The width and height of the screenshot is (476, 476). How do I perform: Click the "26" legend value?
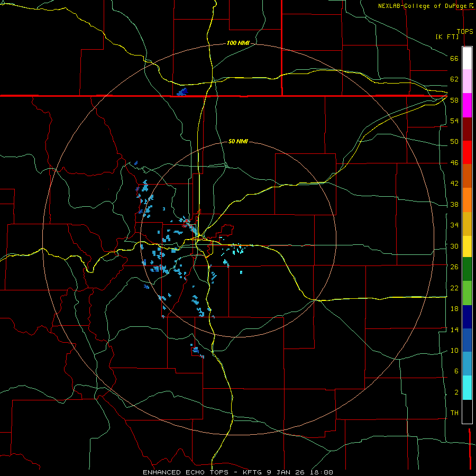click(454, 267)
